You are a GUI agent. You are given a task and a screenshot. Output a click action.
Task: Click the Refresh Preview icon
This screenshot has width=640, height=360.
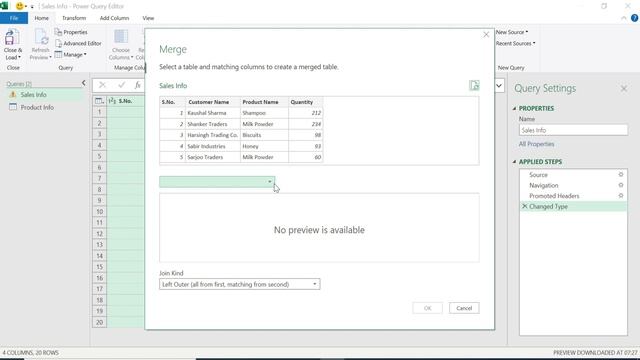41,37
